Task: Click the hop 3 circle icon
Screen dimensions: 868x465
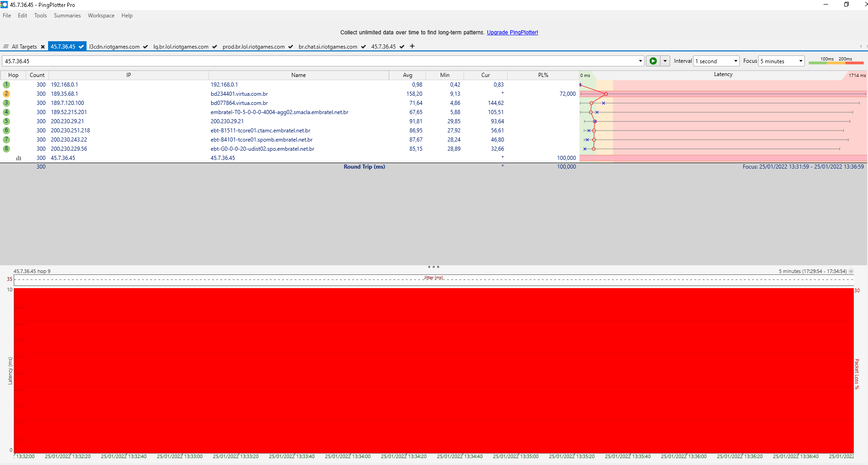Action: (x=6, y=103)
